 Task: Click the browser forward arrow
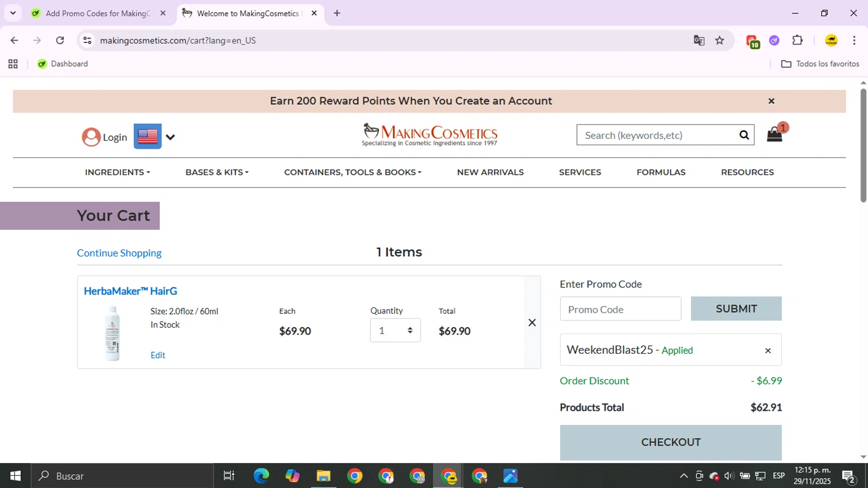tap(37, 41)
